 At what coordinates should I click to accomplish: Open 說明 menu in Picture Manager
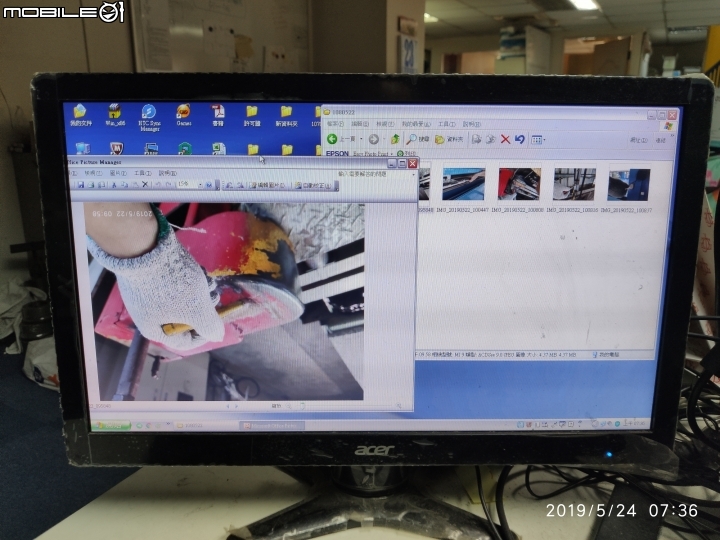coord(167,173)
